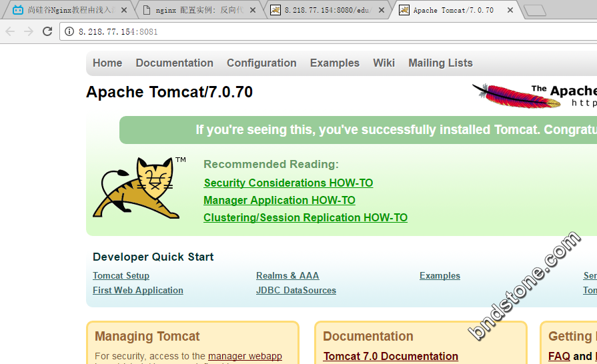
Task: Click the Documentation box heading
Action: point(368,336)
